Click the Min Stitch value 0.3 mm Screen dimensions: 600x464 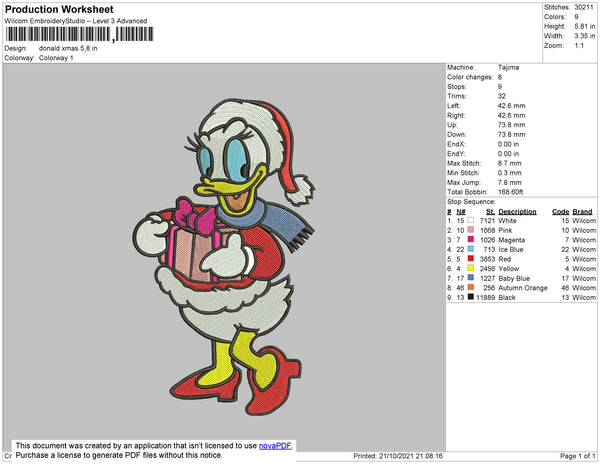[510, 173]
